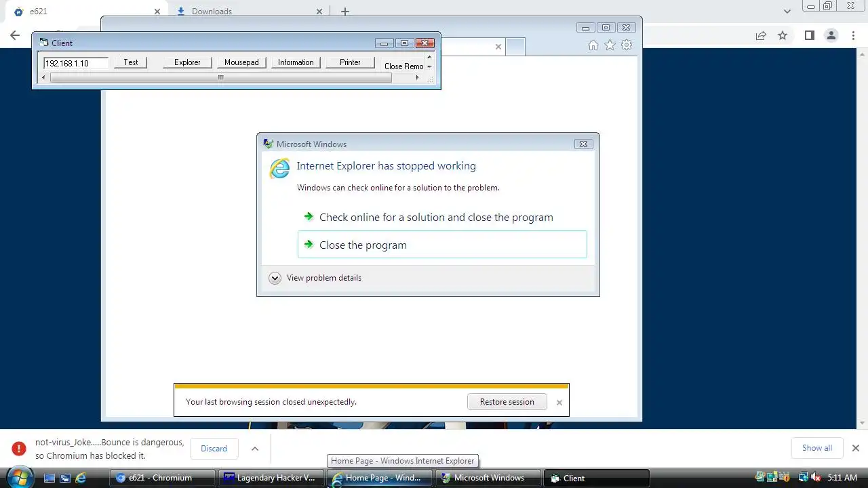
Task: Bookmark this page with the Chromium star
Action: 783,35
